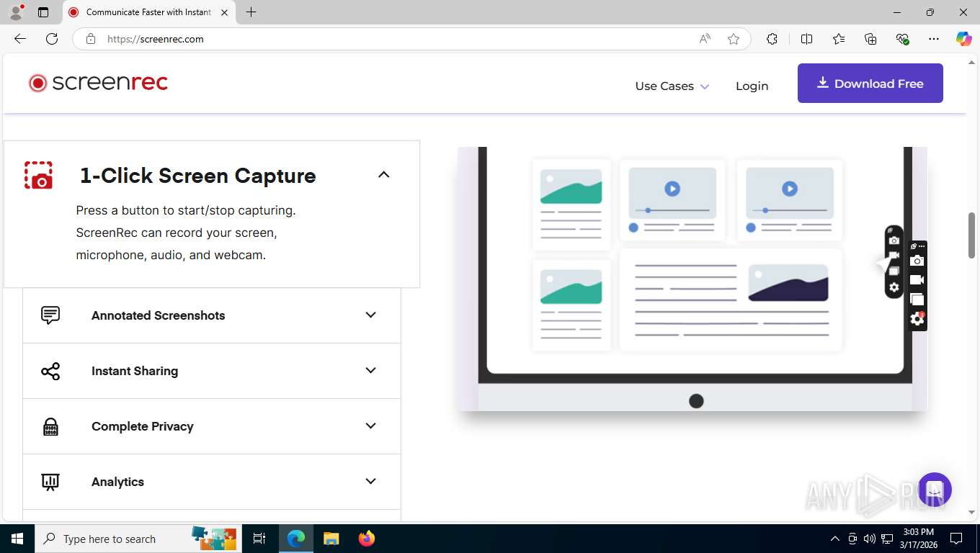Click the 1-Click Screen Capture camera icon
The width and height of the screenshot is (980, 553).
(x=38, y=175)
